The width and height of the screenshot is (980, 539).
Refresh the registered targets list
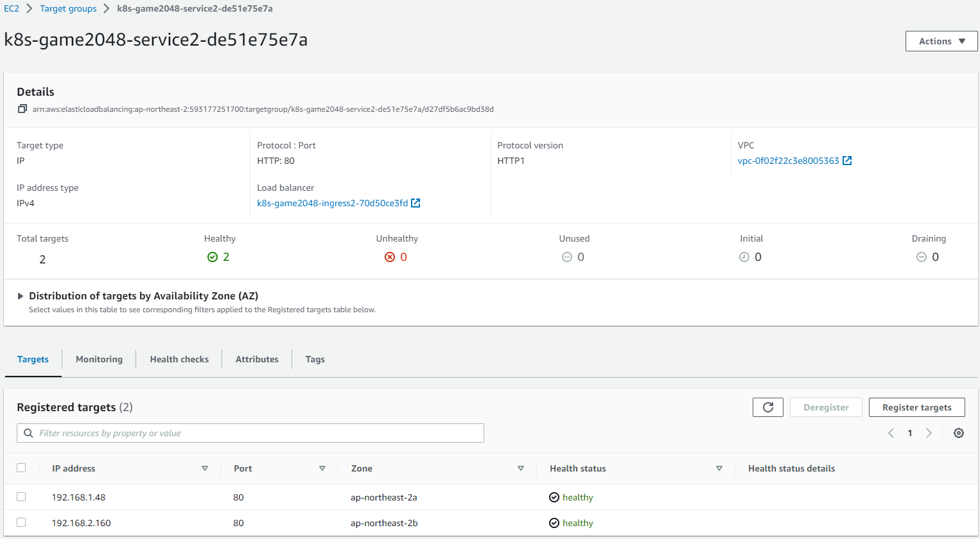pyautogui.click(x=768, y=407)
